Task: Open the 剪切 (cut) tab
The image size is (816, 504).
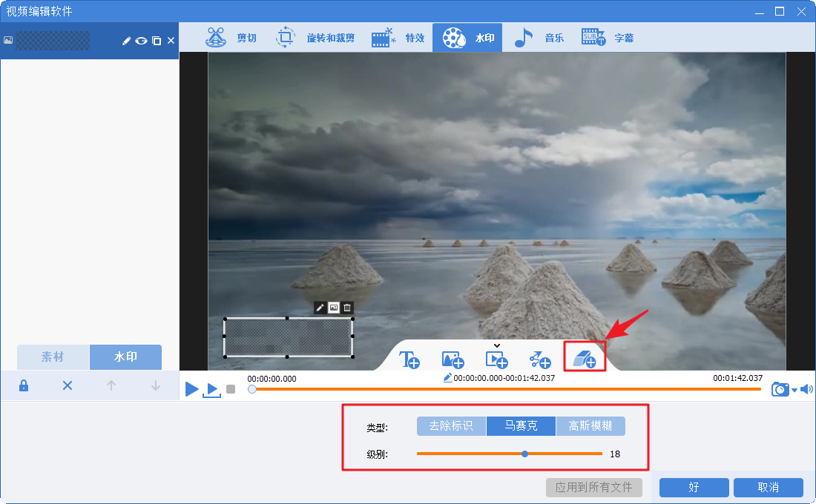Action: (231, 38)
